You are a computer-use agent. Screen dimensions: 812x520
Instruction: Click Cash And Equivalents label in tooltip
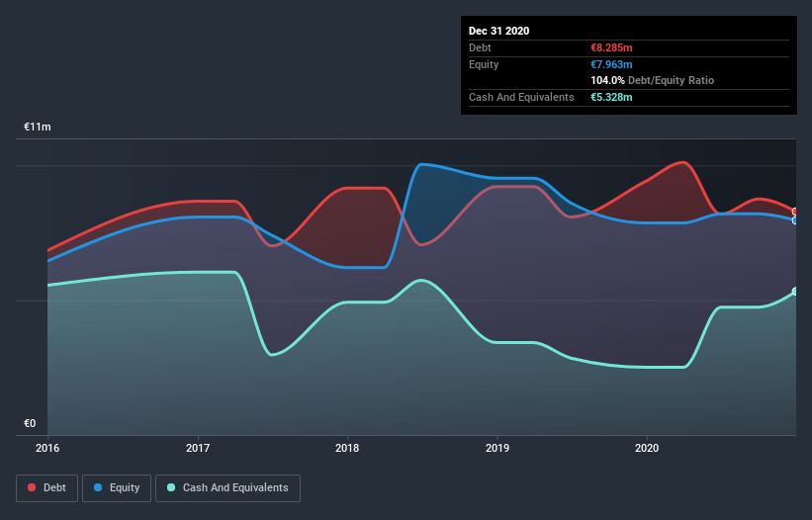pos(521,97)
